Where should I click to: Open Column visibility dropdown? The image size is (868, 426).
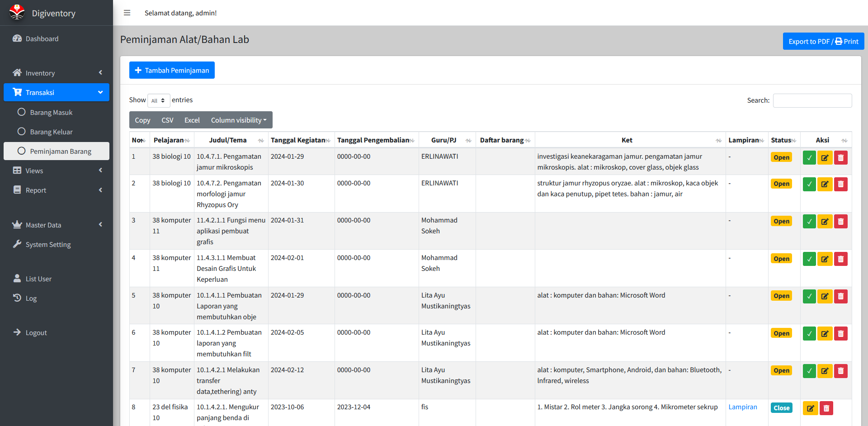click(238, 120)
